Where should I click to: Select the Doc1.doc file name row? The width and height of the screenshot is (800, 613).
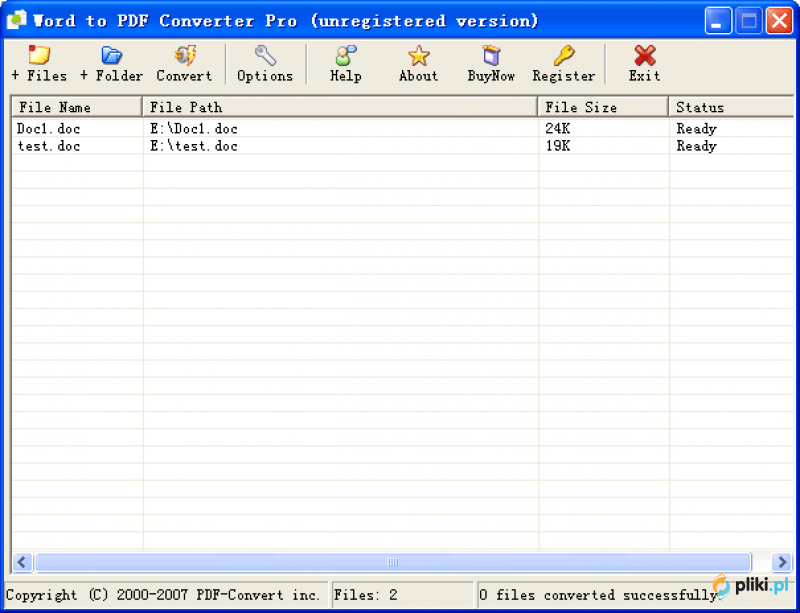click(x=48, y=129)
